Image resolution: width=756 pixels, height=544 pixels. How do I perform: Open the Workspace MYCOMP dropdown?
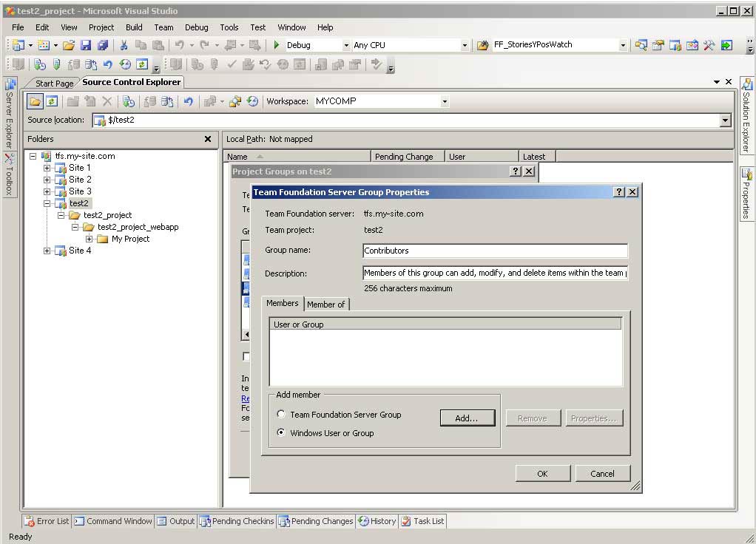[x=445, y=102]
